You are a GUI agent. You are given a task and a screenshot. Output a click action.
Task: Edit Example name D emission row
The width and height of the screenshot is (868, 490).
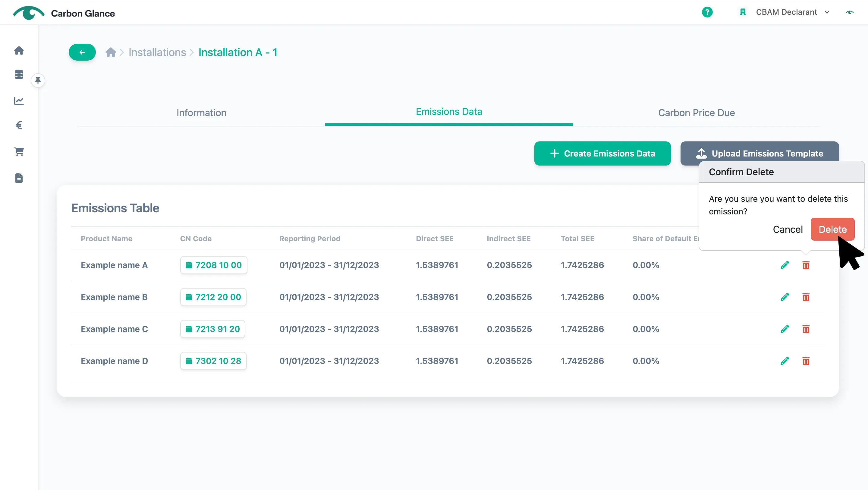click(785, 361)
